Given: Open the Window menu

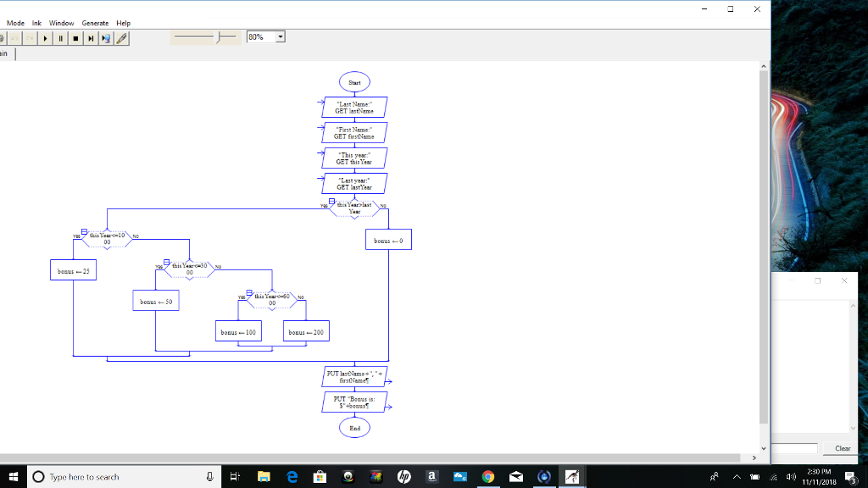Looking at the screenshot, I should (61, 23).
